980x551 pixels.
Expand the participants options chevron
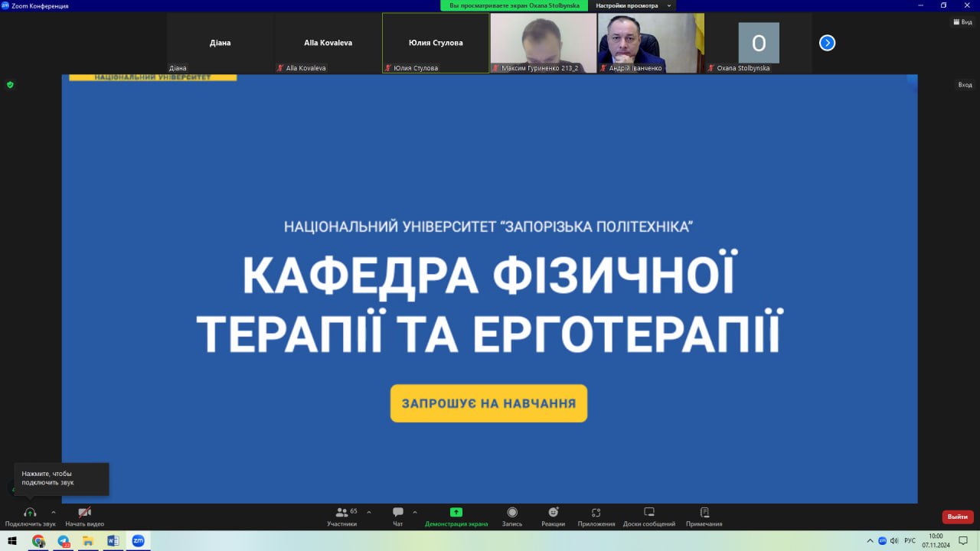pyautogui.click(x=369, y=512)
